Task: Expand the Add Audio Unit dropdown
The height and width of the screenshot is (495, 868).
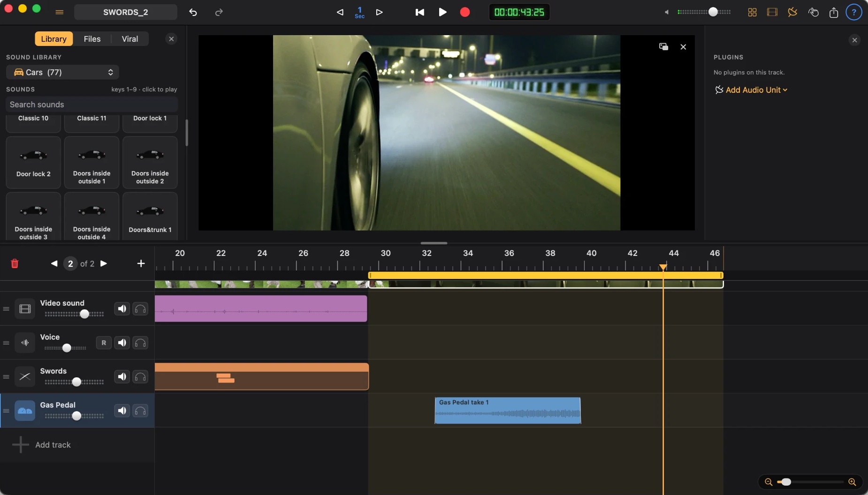Action: pyautogui.click(x=751, y=90)
